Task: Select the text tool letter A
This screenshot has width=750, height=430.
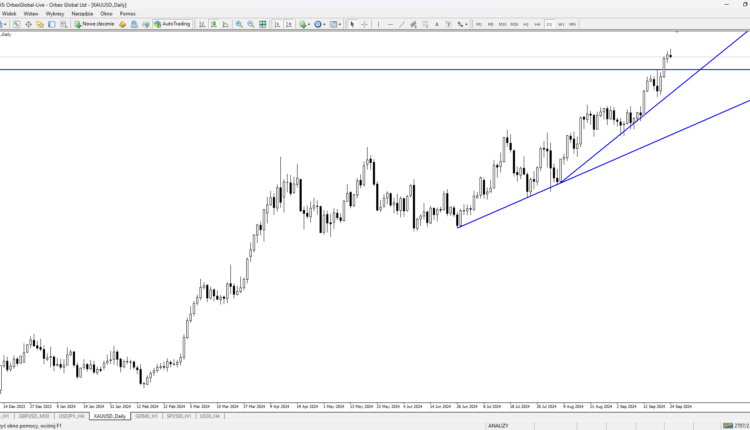Action: coord(437,24)
